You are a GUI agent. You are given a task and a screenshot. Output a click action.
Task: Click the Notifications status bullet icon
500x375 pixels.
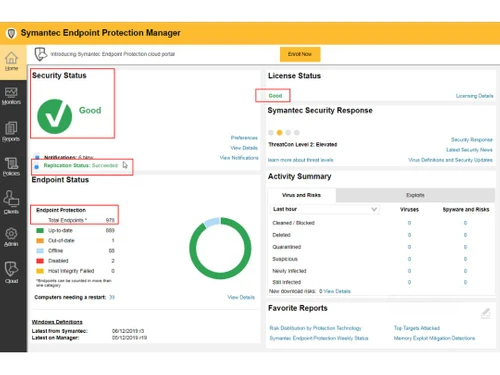click(37, 157)
